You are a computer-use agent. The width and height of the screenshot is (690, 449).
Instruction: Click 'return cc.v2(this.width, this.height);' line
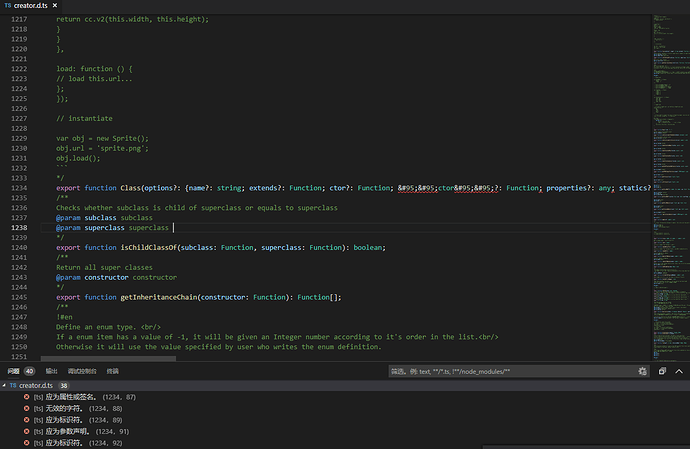click(132, 19)
